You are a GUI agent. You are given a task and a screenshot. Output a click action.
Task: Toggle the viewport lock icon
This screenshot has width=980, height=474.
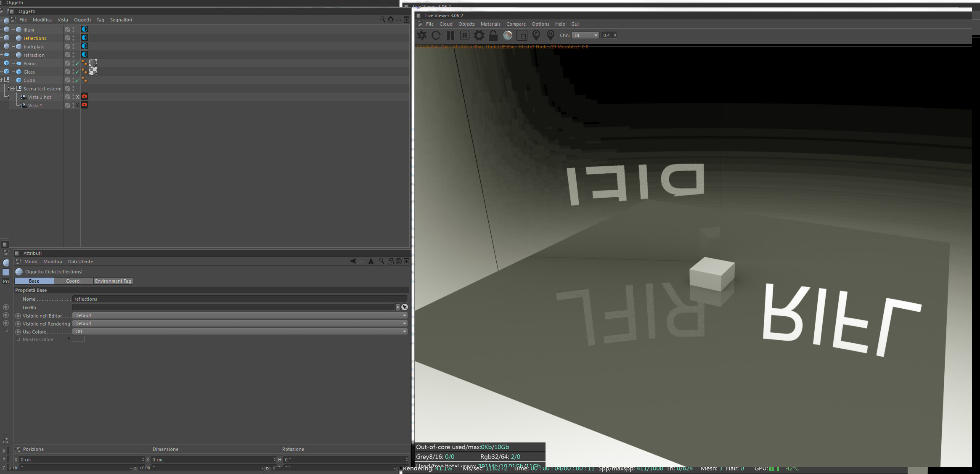(x=493, y=35)
